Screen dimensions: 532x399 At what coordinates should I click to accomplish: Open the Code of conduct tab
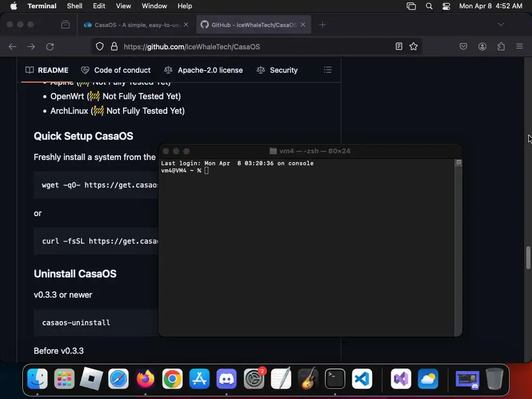click(116, 70)
